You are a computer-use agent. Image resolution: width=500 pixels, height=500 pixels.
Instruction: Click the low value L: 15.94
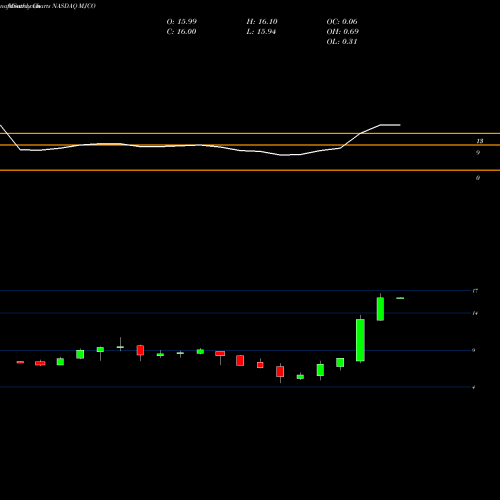click(x=261, y=32)
